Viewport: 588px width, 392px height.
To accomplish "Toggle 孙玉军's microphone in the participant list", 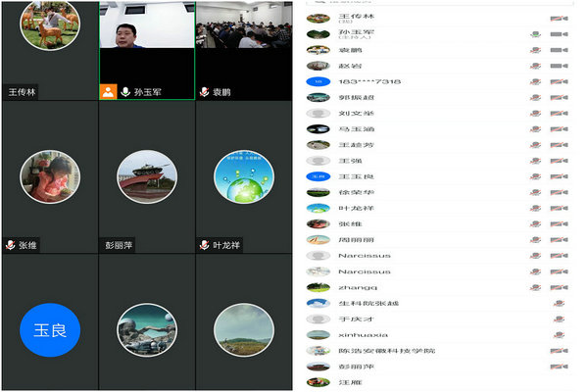I will tap(536, 34).
